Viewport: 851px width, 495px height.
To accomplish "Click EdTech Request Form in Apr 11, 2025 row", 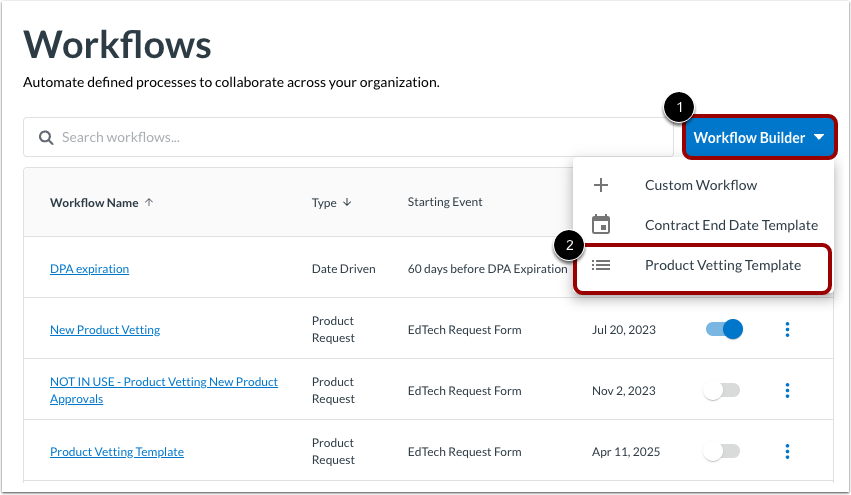I will tap(465, 452).
